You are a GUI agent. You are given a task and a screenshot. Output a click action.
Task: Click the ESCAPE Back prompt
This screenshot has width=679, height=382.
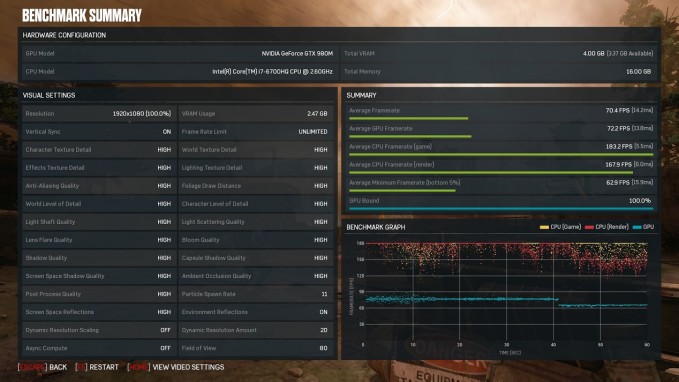(x=42, y=367)
